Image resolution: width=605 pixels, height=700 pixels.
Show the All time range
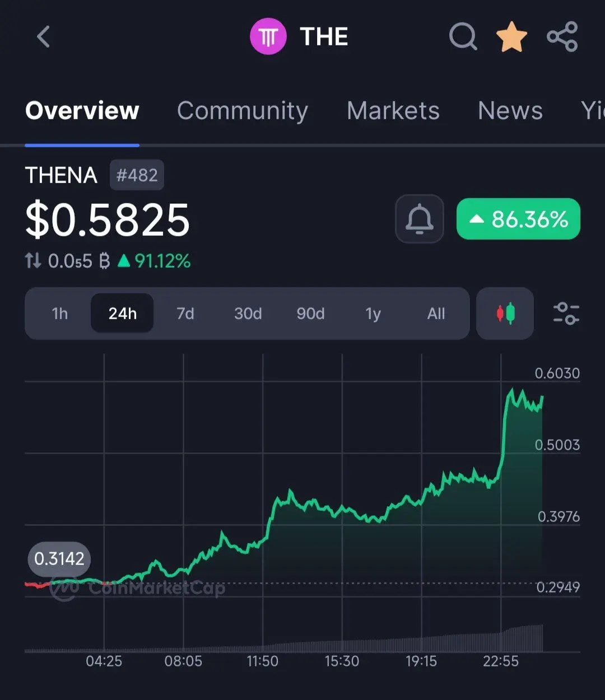[436, 314]
